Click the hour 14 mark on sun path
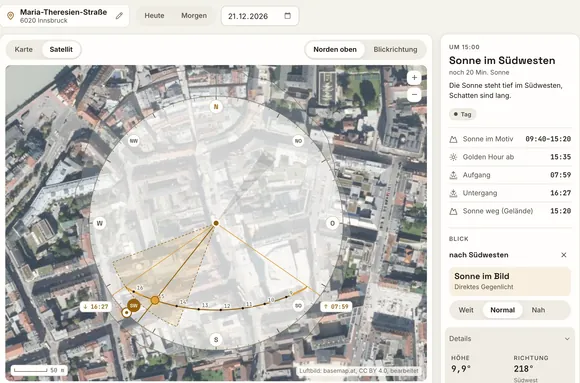Screen dimensions: 580x383 click(176, 306)
